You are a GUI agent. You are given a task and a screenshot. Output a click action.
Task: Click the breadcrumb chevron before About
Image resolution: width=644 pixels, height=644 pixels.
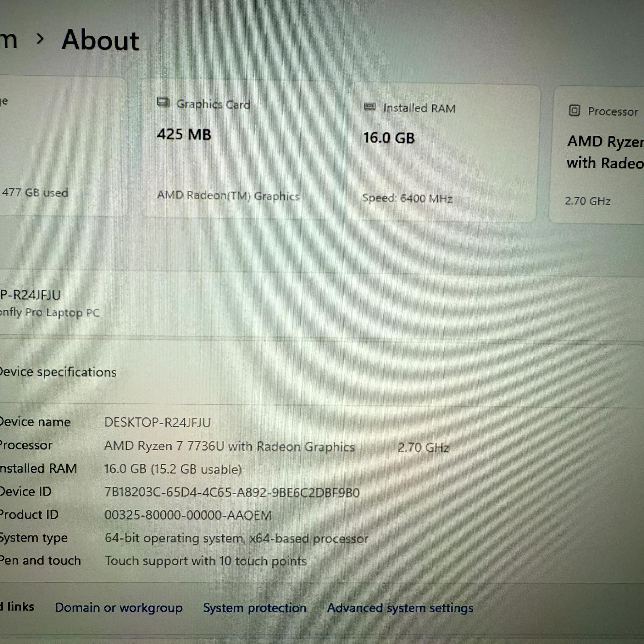click(x=40, y=39)
